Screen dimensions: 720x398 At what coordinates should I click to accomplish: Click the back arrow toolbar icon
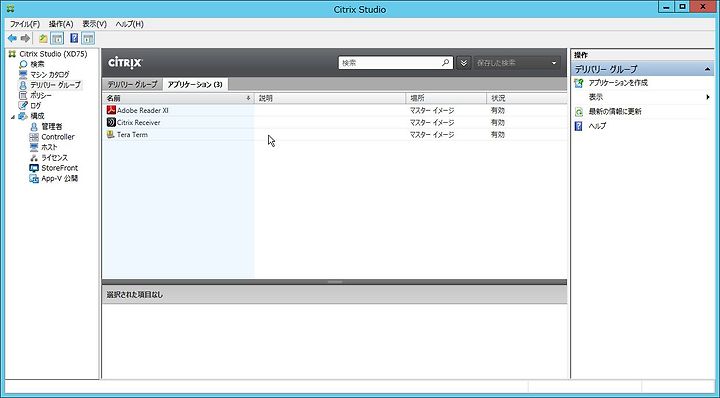point(12,39)
